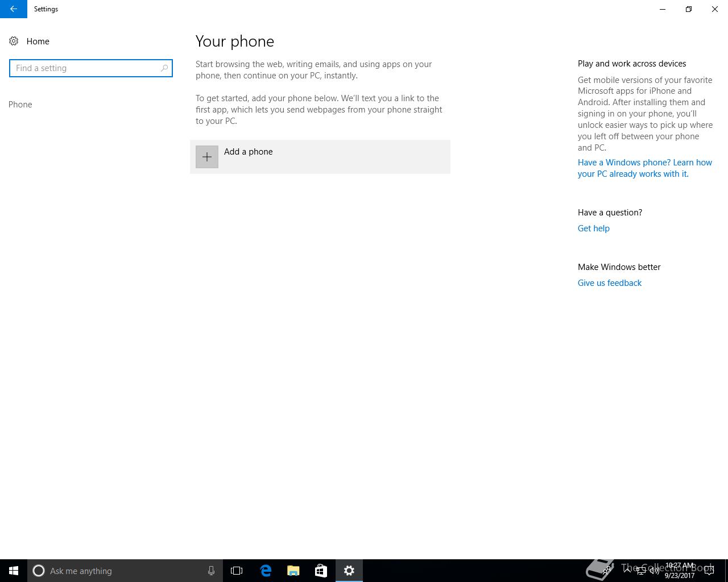Focus the Find a setting search box

[x=91, y=68]
